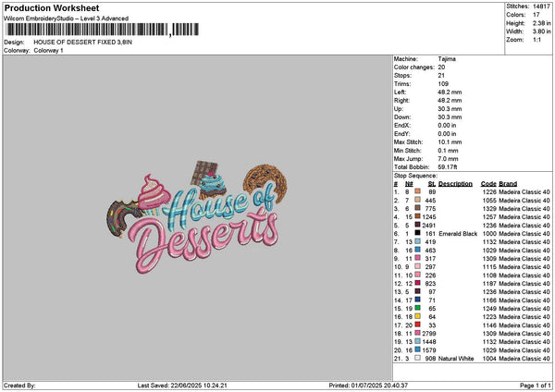Click the brown swatch in stop row 3
The width and height of the screenshot is (555, 392).
pyautogui.click(x=418, y=208)
